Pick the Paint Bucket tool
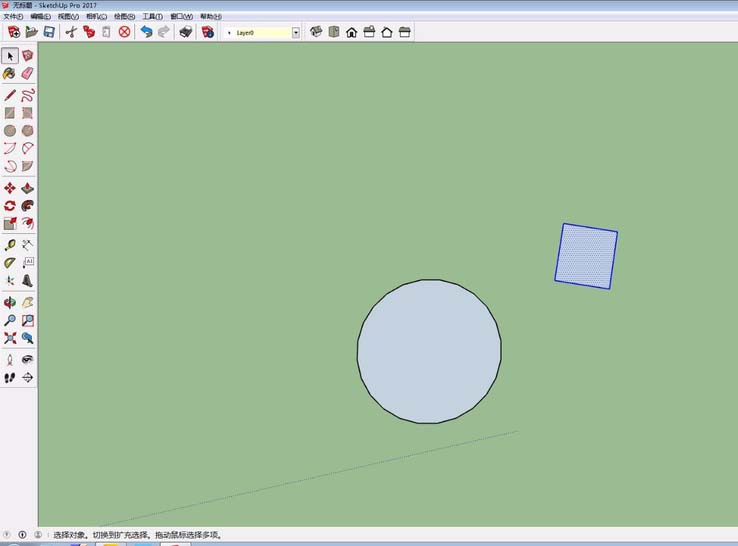 tap(10, 73)
